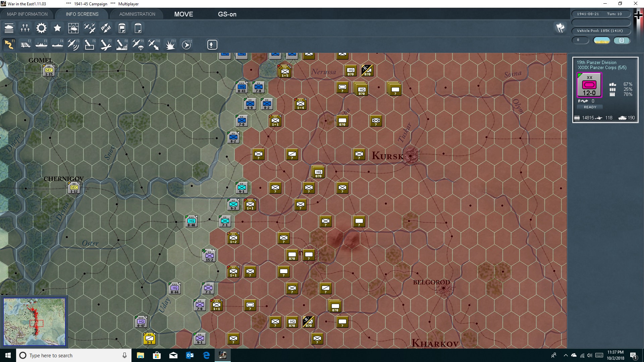Select Air recon mode F5
Screen dimensions: 644x362
(x=73, y=45)
